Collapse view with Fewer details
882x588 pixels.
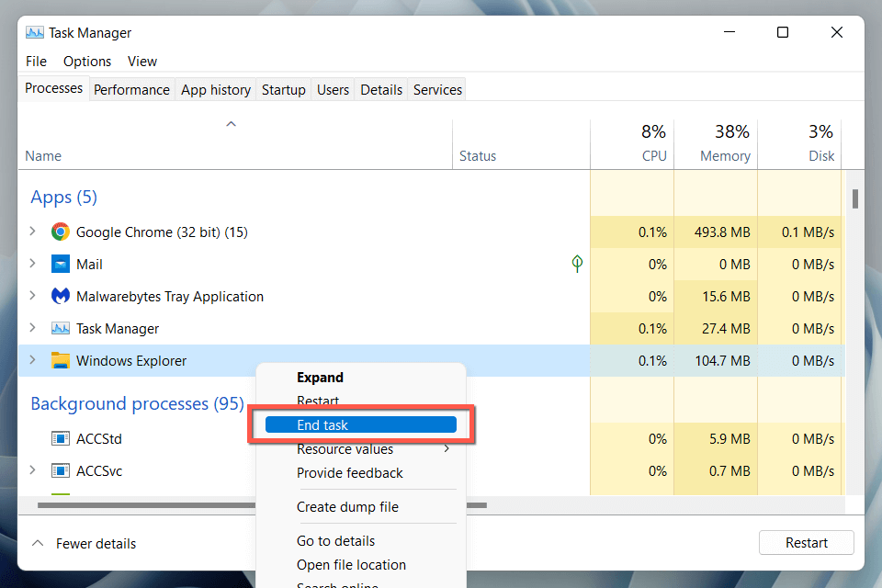click(x=84, y=544)
